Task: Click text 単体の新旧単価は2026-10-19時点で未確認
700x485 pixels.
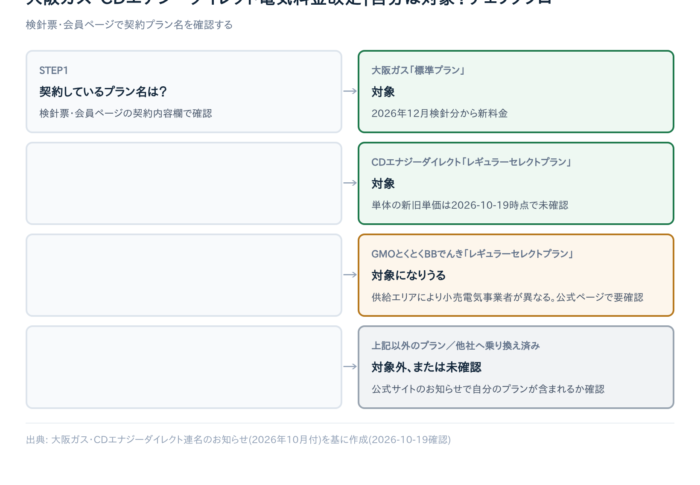Action: (470, 205)
